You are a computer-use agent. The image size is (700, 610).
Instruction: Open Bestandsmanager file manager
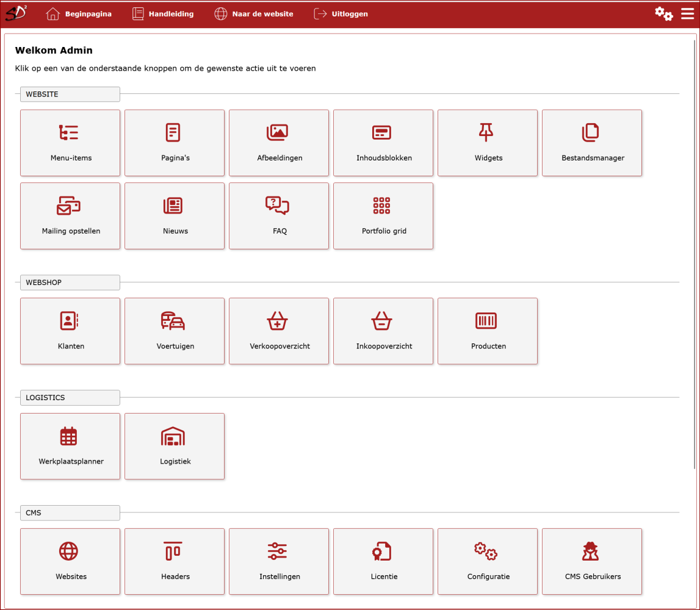point(592,143)
